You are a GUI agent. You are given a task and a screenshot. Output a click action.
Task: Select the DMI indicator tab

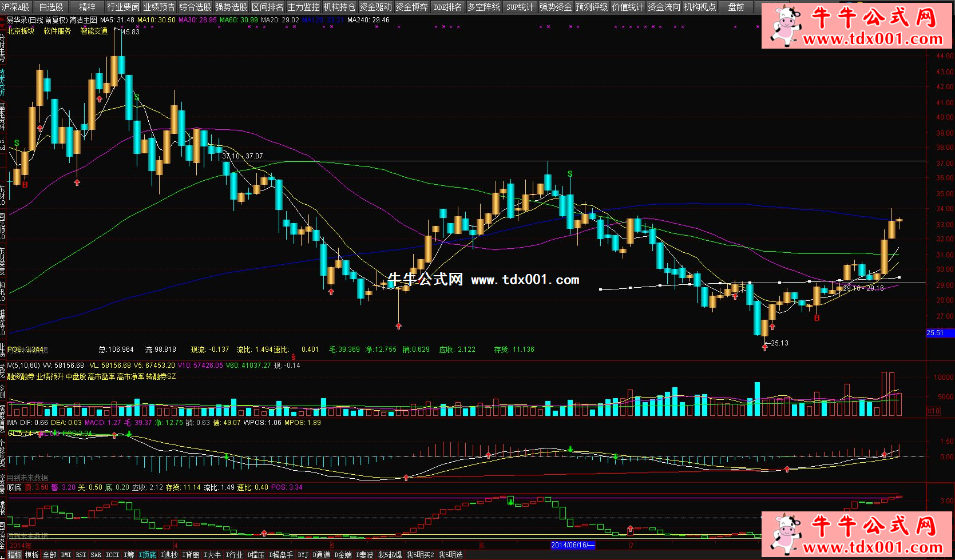(x=66, y=555)
